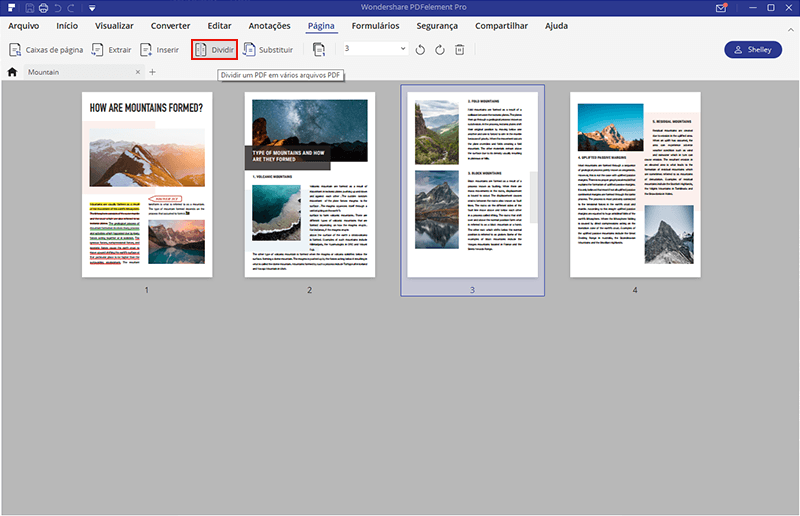This screenshot has height=516, width=800.
Task: Click the Undo arrow icon
Action: (58, 8)
